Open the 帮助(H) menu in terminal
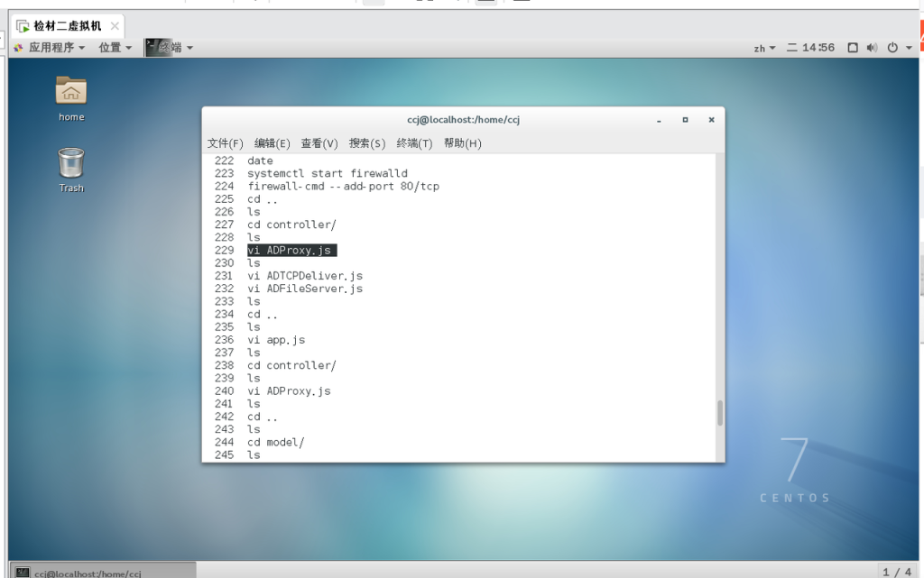The image size is (924, 578). point(462,143)
